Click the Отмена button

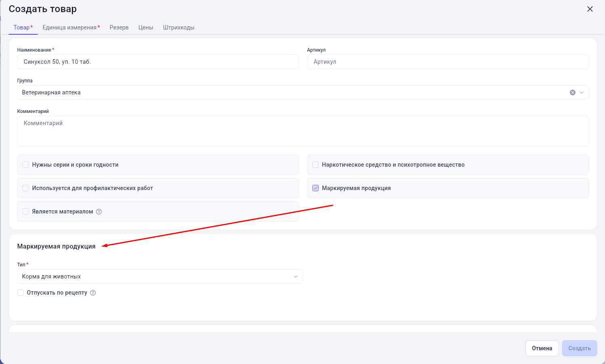click(x=542, y=348)
